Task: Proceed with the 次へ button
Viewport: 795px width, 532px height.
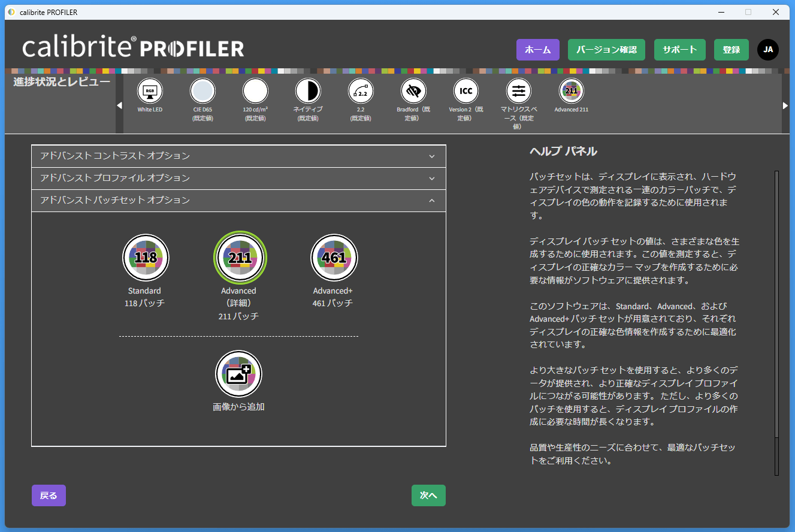Action: [428, 495]
